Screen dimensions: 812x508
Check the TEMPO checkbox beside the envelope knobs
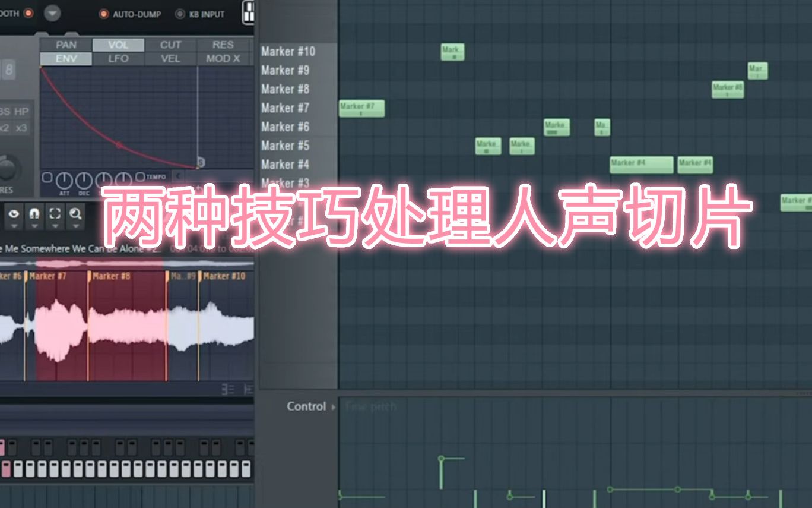(x=139, y=176)
